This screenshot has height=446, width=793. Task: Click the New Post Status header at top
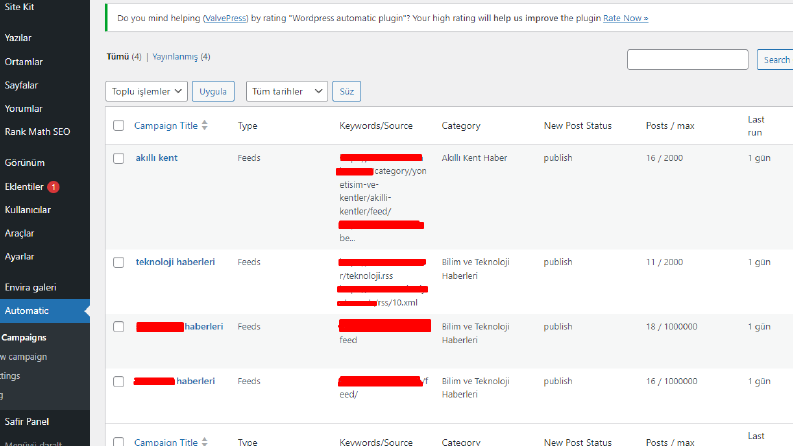click(x=578, y=125)
